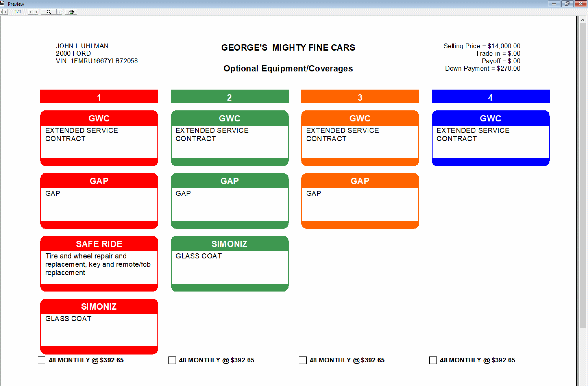
Task: Click the SAFE RIDE coverage card
Action: click(x=99, y=264)
